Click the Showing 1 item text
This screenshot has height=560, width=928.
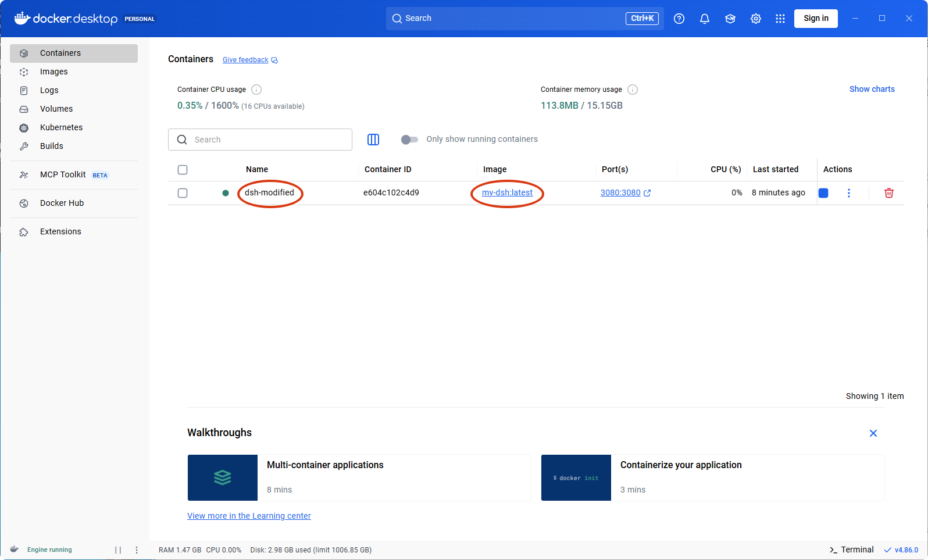pos(875,396)
